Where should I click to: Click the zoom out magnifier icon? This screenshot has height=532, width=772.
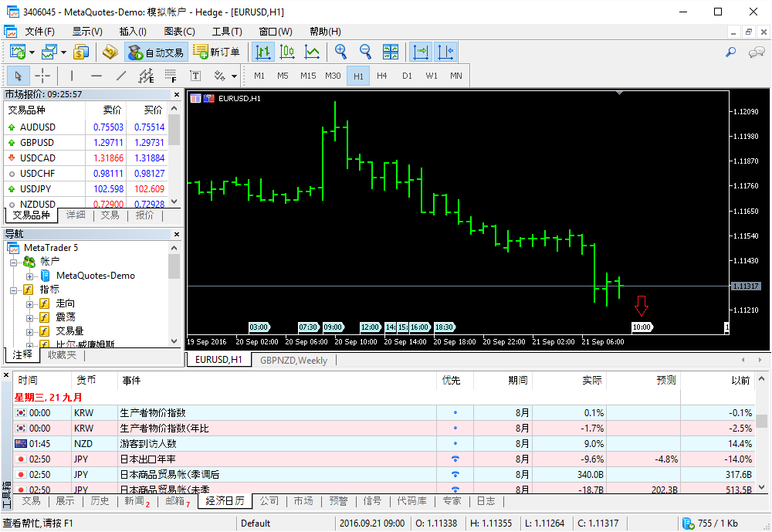point(365,52)
